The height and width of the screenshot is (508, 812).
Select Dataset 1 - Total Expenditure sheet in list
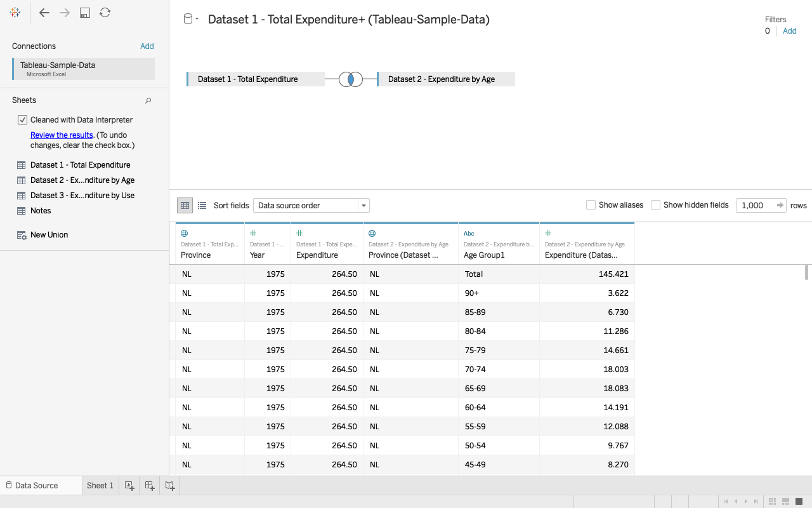tap(80, 165)
